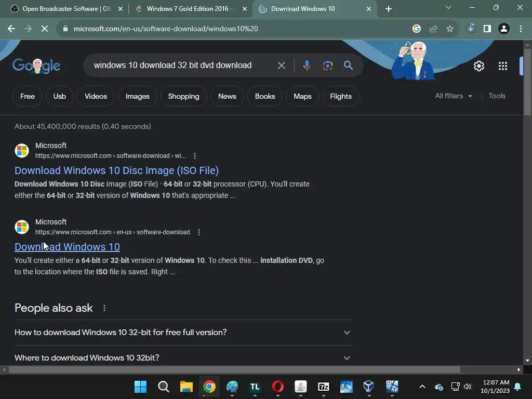532x399 pixels.
Task: Switch to News results
Action: coord(227,96)
